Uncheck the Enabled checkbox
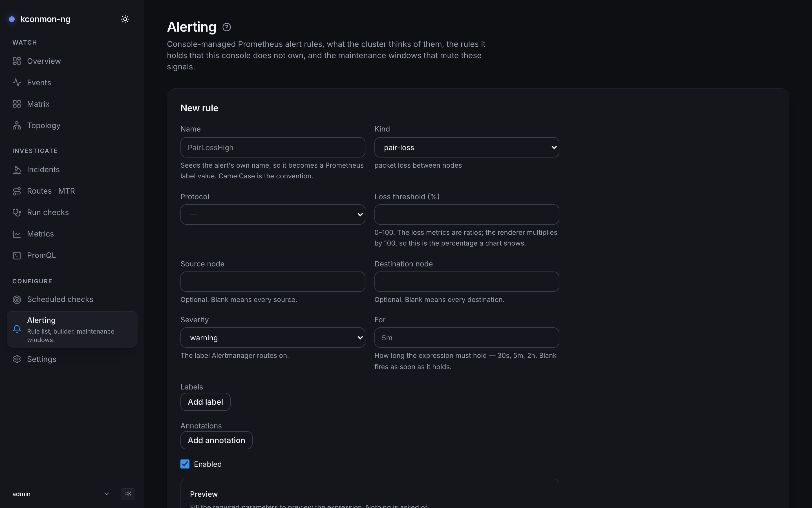The width and height of the screenshot is (812, 508). click(185, 464)
